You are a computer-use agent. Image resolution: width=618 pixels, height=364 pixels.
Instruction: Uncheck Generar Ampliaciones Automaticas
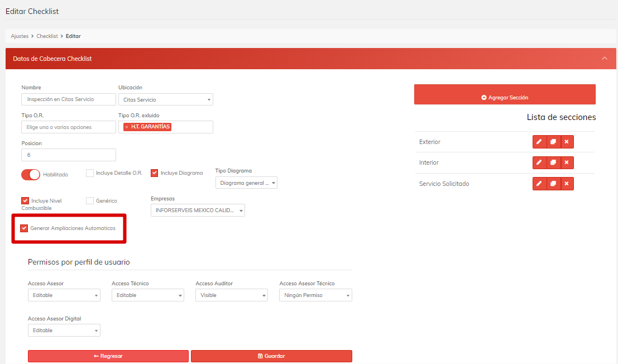click(x=25, y=228)
